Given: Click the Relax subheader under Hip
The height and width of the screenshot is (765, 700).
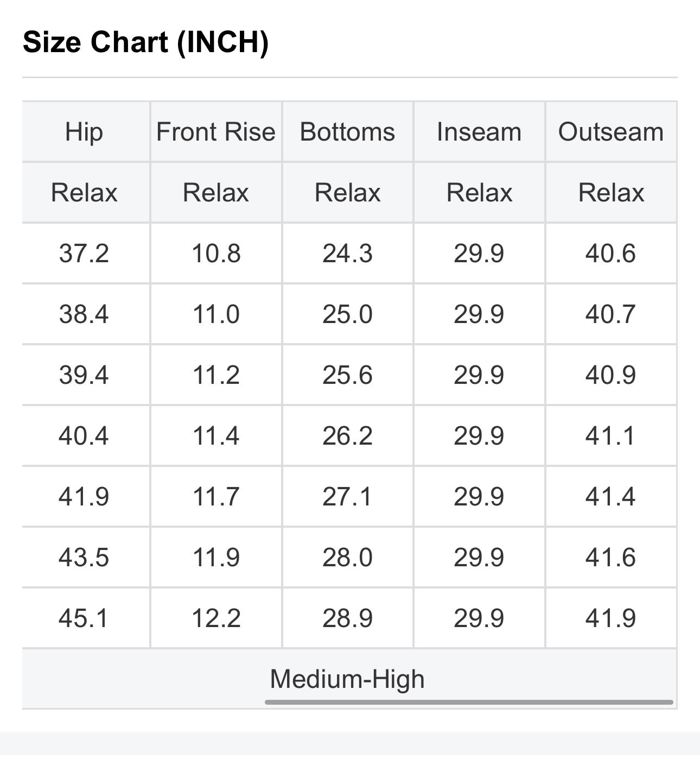Looking at the screenshot, I should (84, 193).
